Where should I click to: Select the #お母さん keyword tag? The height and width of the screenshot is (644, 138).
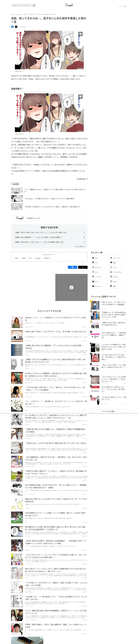[47, 258]
